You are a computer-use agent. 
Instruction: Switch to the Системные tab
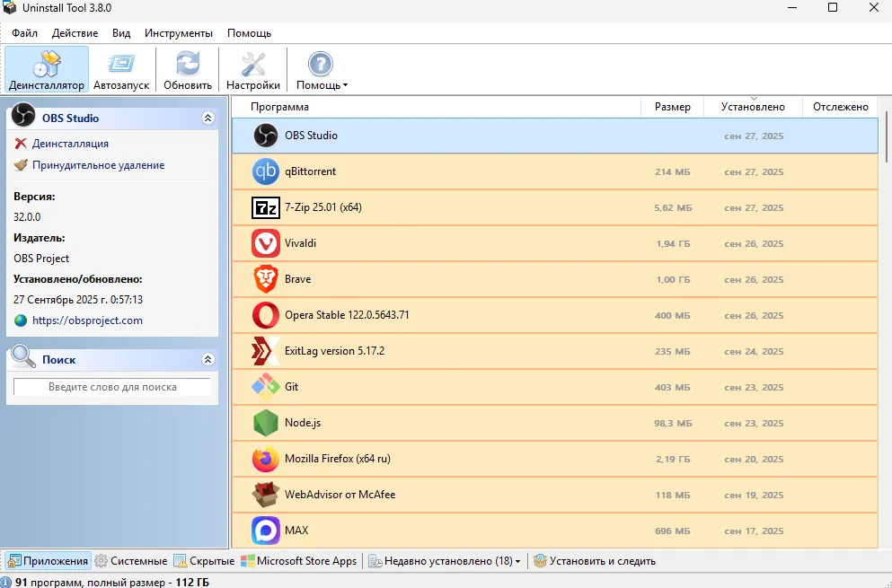[131, 561]
